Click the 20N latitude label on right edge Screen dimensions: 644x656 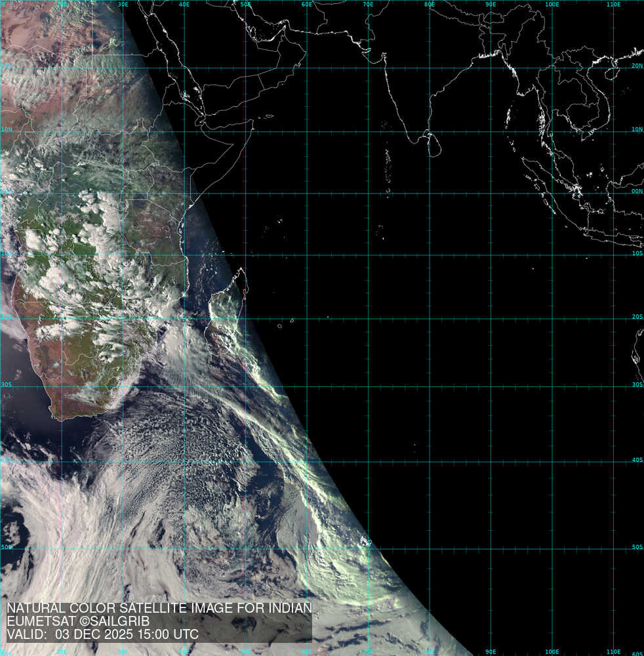click(x=637, y=66)
